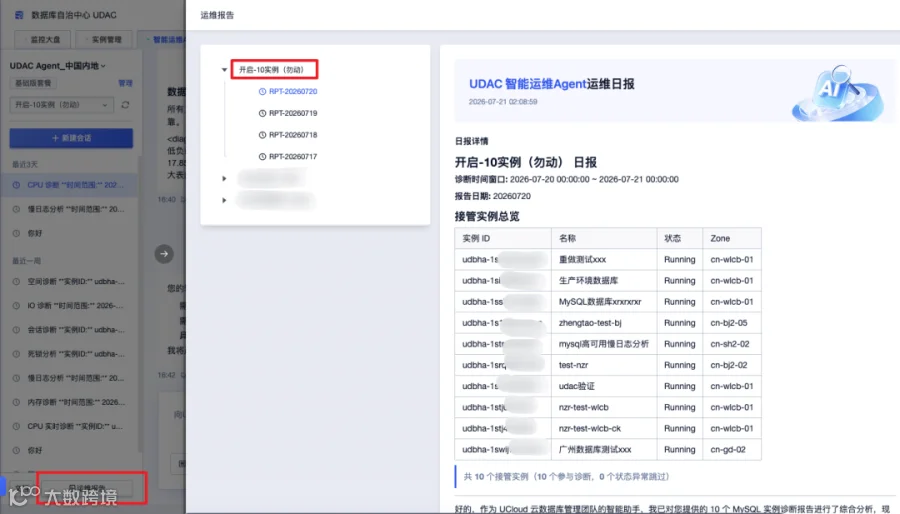
Task: Click the 状态 column header
Action: (680, 238)
